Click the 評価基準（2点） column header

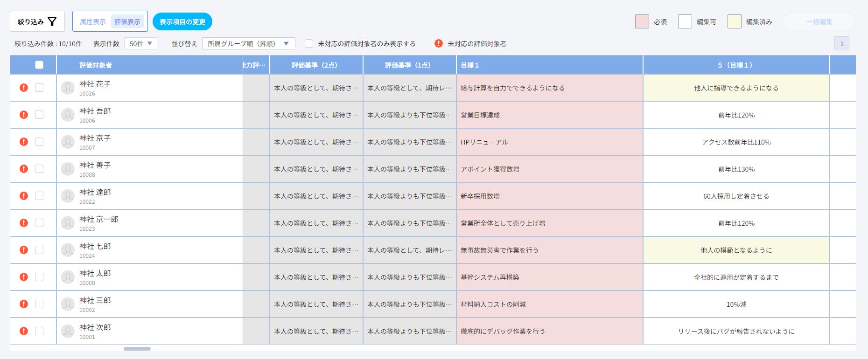coord(316,65)
